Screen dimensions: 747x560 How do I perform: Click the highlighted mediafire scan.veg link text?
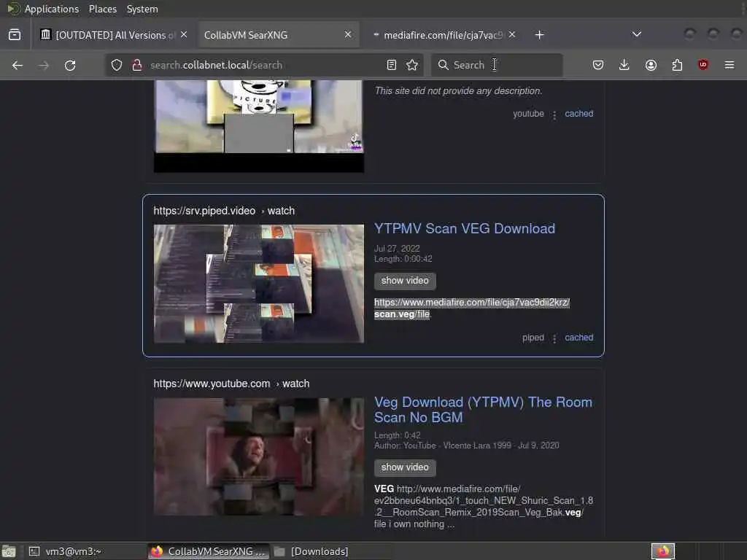pos(472,308)
